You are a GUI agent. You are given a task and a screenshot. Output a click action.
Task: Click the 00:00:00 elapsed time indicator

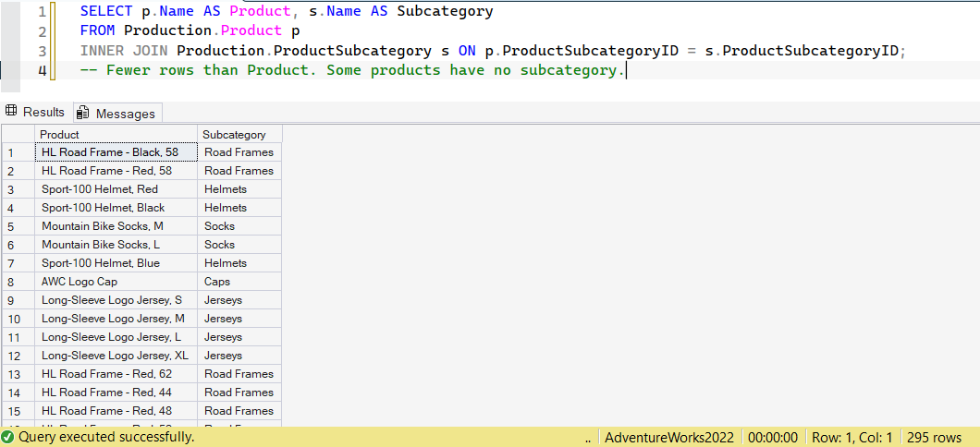(x=773, y=438)
